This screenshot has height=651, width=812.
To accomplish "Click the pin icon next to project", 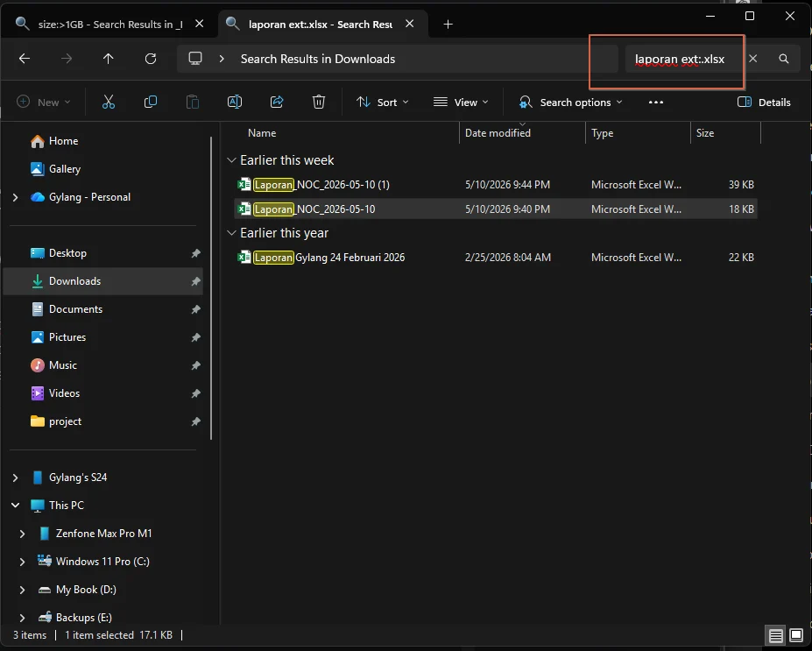I will point(195,421).
